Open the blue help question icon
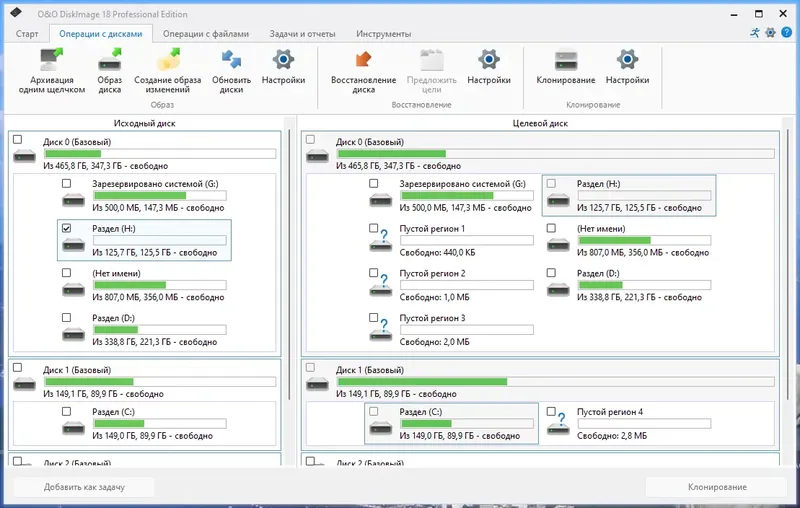The height and width of the screenshot is (508, 800). pos(786,33)
